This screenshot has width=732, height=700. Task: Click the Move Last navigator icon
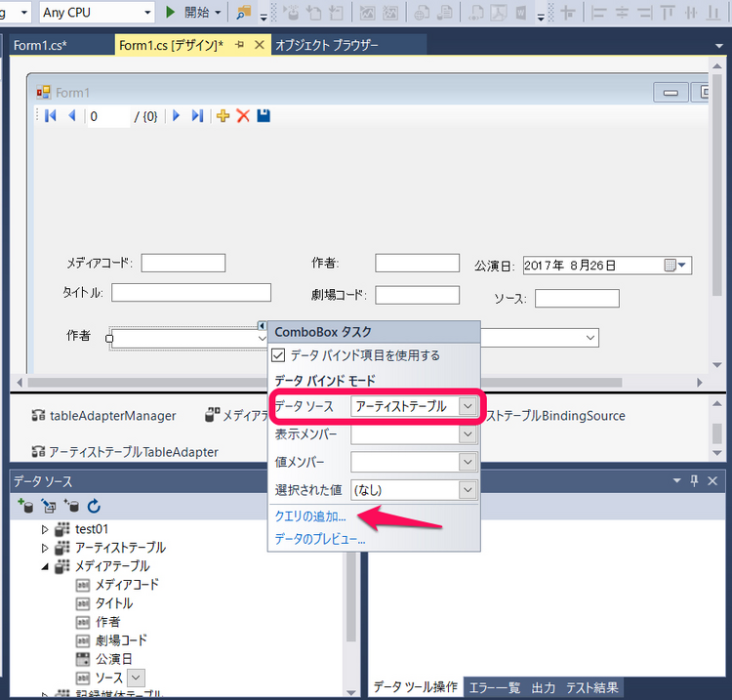pyautogui.click(x=197, y=116)
